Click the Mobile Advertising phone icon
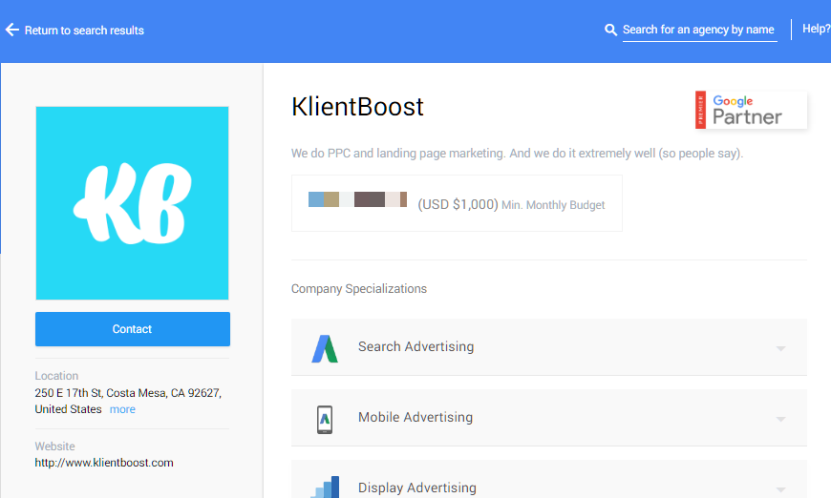831x498 pixels. tap(324, 419)
